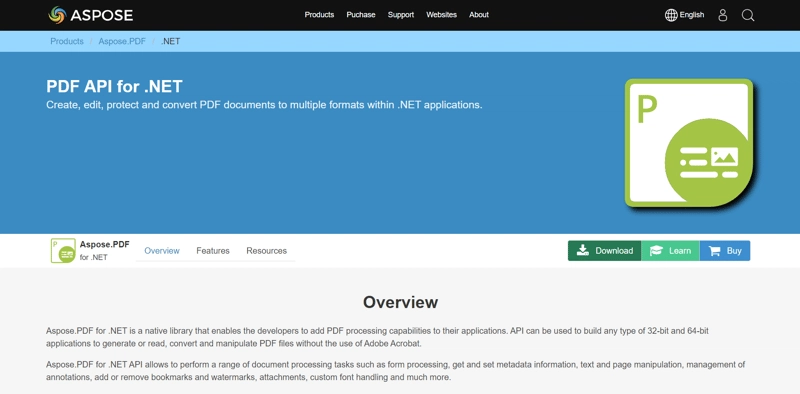Open the Puchase menu
800x394 pixels.
pos(361,15)
